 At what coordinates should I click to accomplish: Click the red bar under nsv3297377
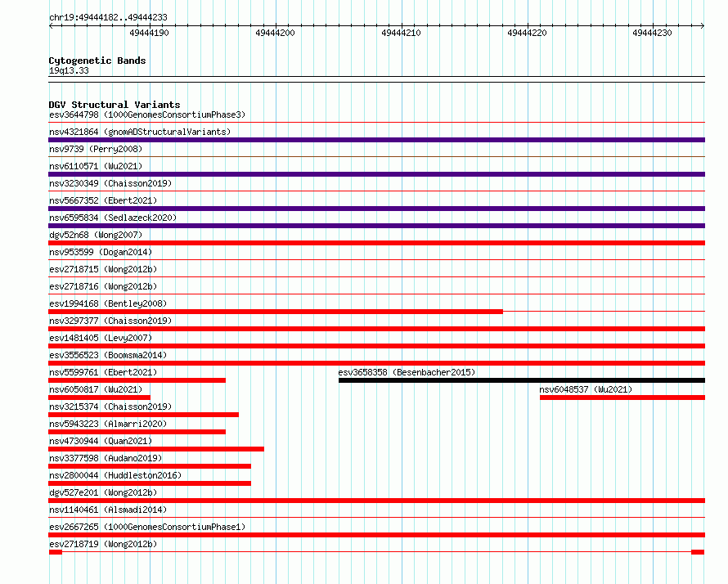pyautogui.click(x=376, y=329)
